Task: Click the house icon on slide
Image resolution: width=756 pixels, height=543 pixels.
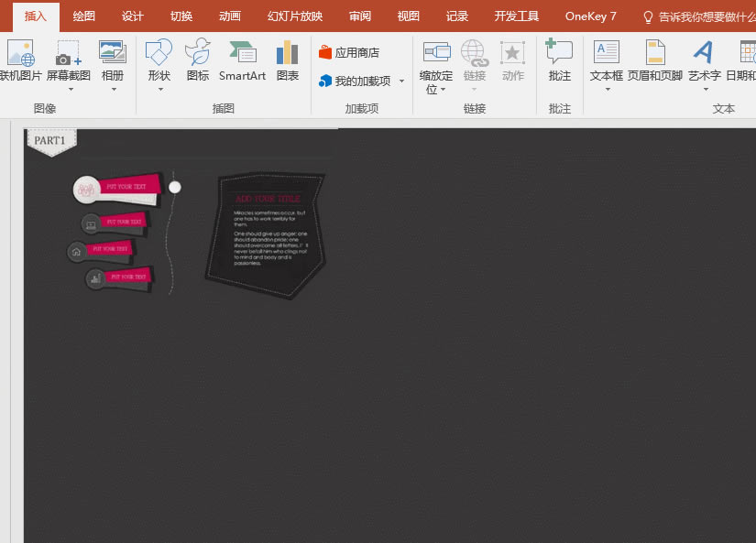Action: [76, 252]
